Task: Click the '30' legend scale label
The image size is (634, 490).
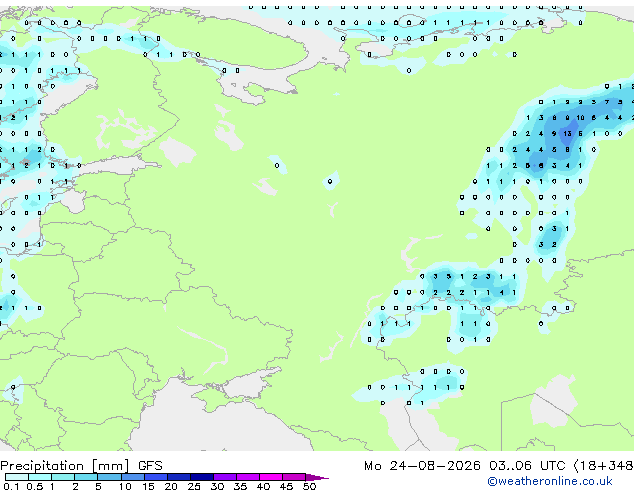Action: pos(217,486)
